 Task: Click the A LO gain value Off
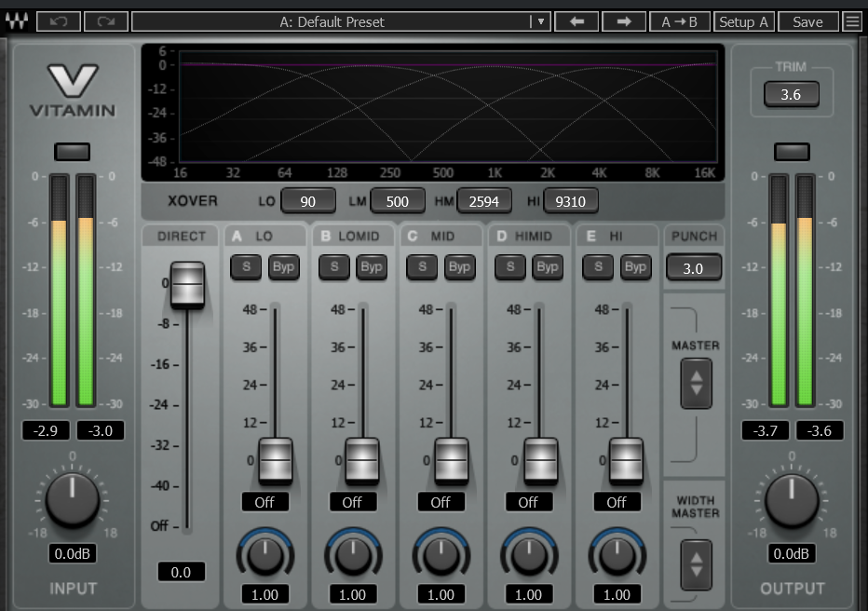pos(264,502)
